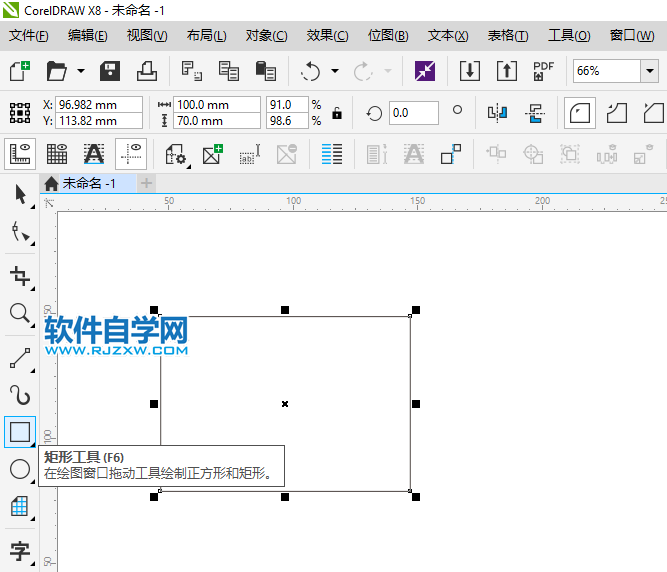667x572 pixels.
Task: Save the document with floppy icon
Action: tap(110, 71)
